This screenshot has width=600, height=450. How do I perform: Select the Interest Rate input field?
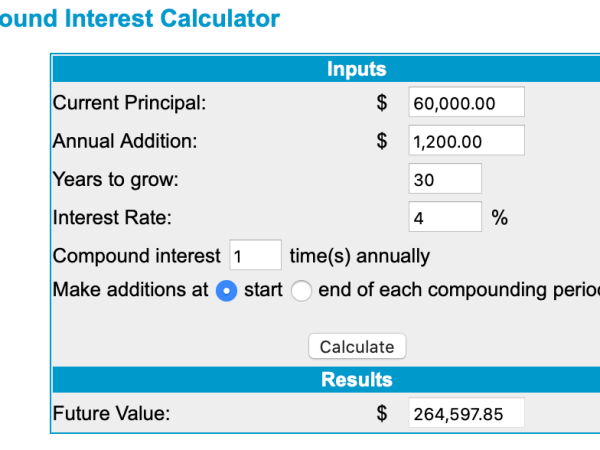(x=445, y=217)
